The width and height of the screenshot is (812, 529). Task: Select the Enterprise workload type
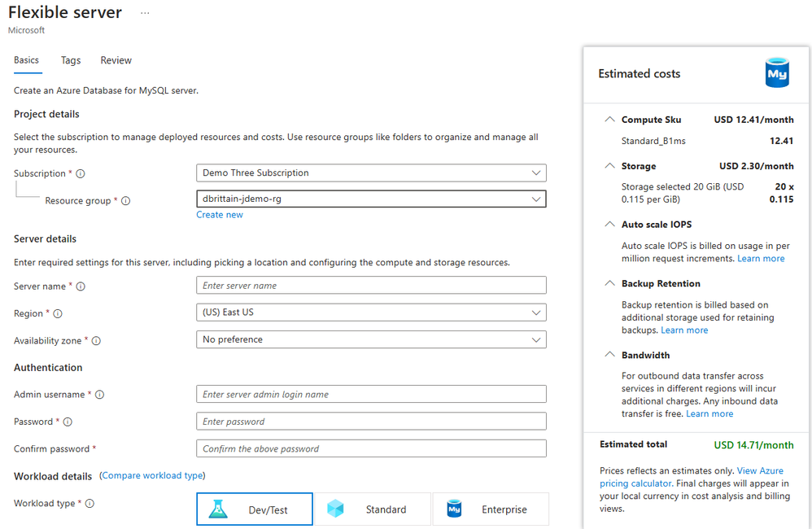point(491,509)
